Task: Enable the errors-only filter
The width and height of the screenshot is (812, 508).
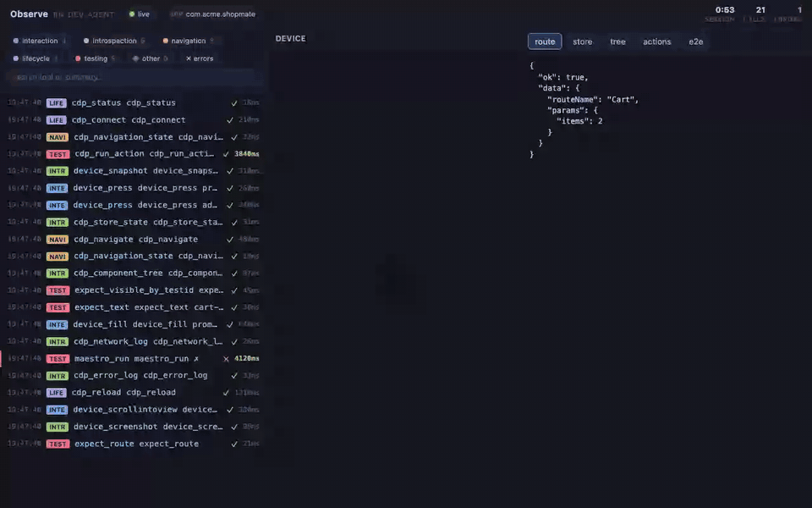Action: click(200, 58)
